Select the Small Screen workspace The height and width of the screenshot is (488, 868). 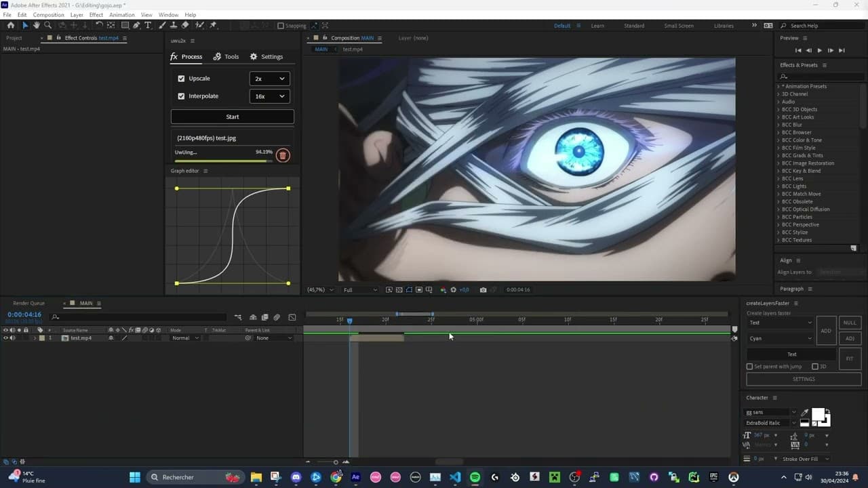pyautogui.click(x=679, y=26)
